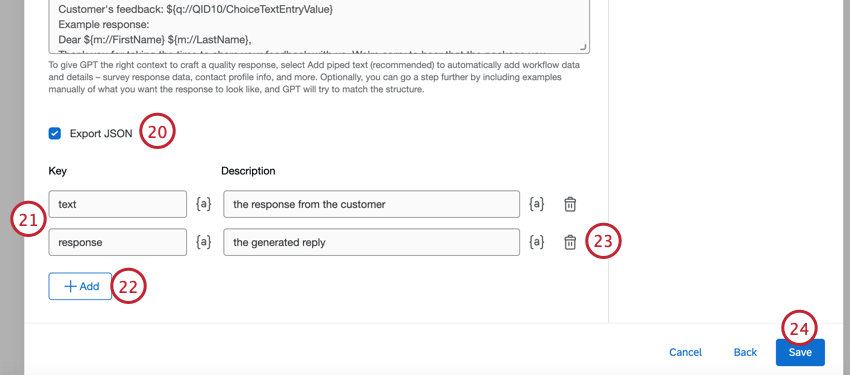850x375 pixels.
Task: Click the Description column heading
Action: (248, 171)
